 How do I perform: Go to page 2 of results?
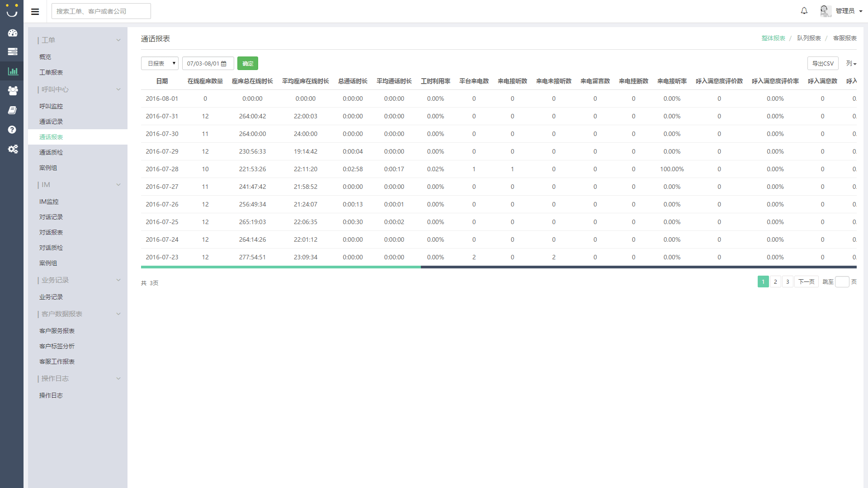pos(775,282)
